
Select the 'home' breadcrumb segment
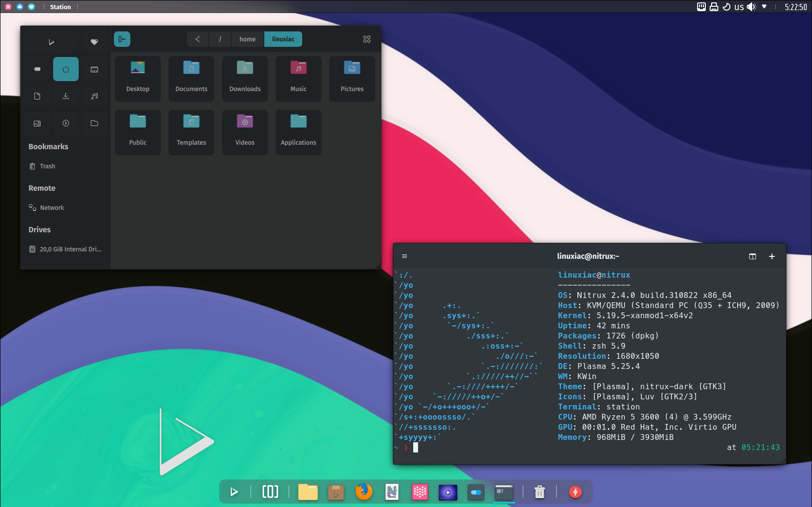coord(247,39)
